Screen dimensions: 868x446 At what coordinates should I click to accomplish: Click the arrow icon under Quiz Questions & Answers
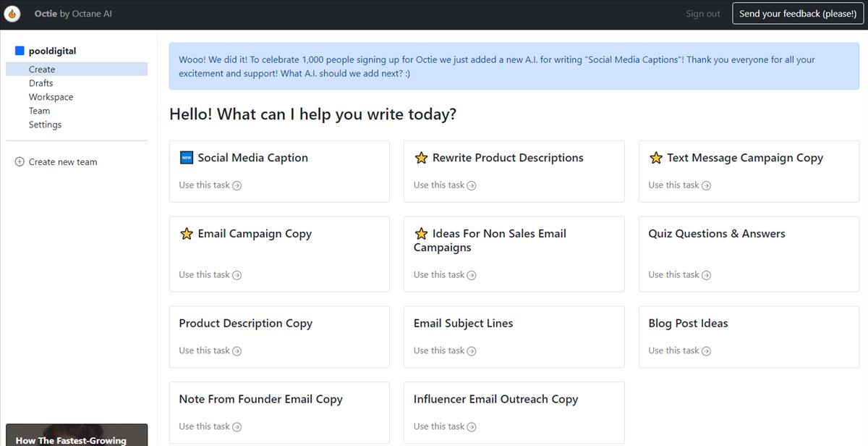point(707,275)
